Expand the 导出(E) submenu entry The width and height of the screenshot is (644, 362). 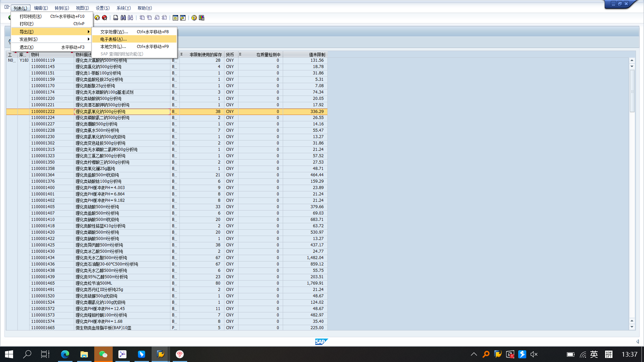tap(51, 32)
